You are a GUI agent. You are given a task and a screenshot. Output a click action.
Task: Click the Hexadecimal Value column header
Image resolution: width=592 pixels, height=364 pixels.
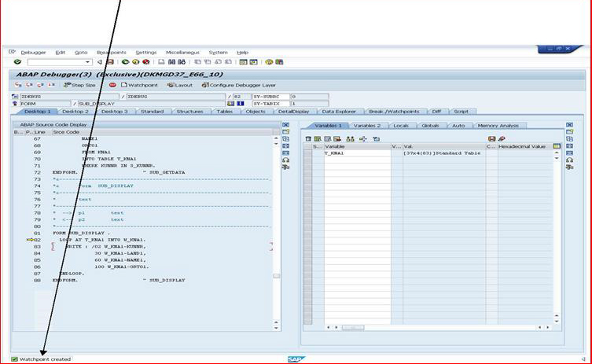pyautogui.click(x=525, y=146)
